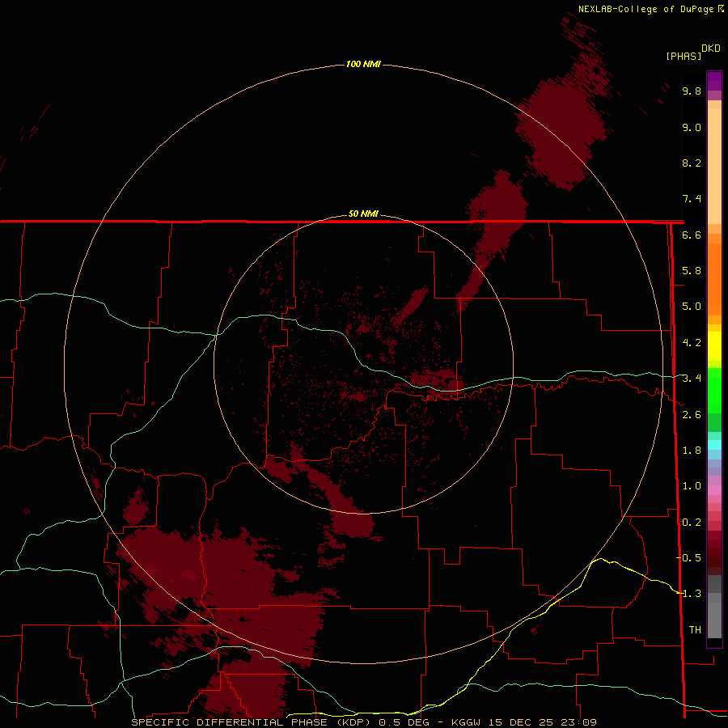Image resolution: width=728 pixels, height=728 pixels.
Task: Click the [PHAS] legend unit label
Action: pos(684,56)
